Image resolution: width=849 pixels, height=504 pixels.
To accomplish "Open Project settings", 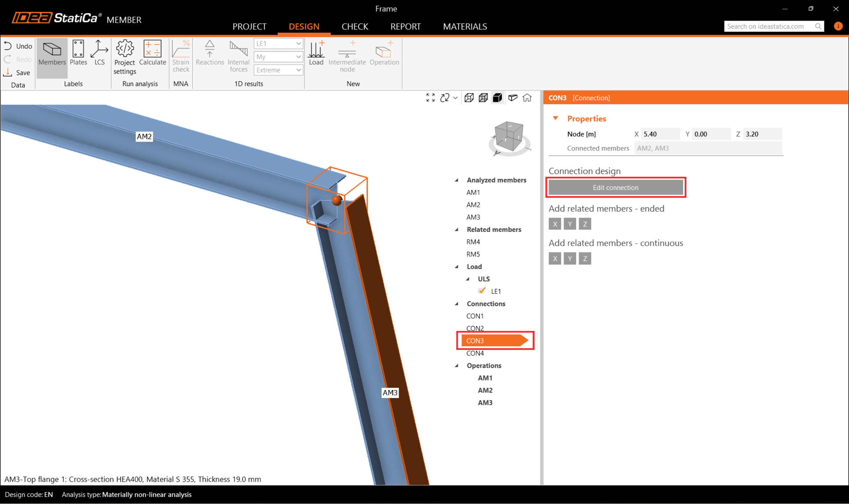I will click(125, 57).
